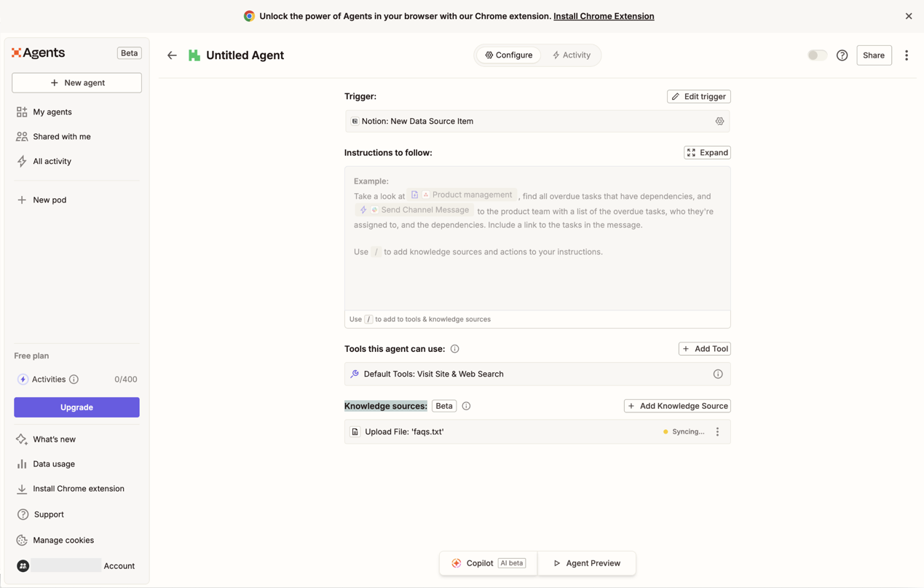Open My agents in the sidebar

(52, 112)
